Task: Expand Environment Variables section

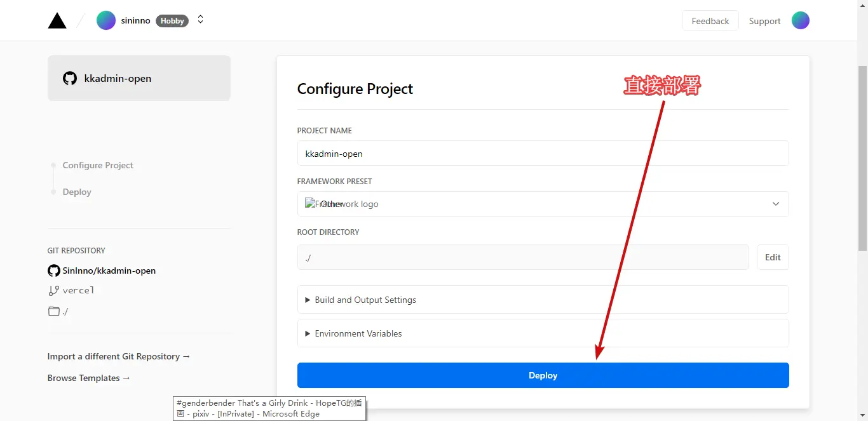Action: point(543,333)
